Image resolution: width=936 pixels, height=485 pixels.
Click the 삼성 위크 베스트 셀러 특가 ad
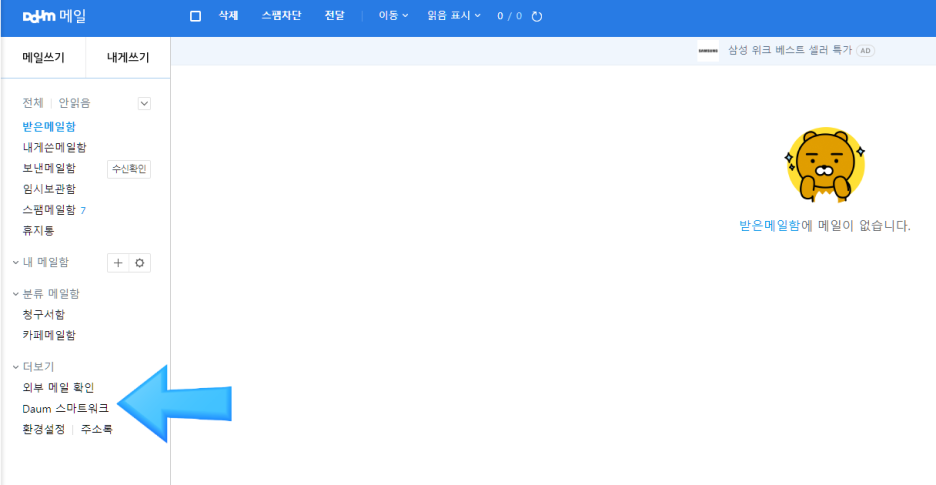pos(790,51)
